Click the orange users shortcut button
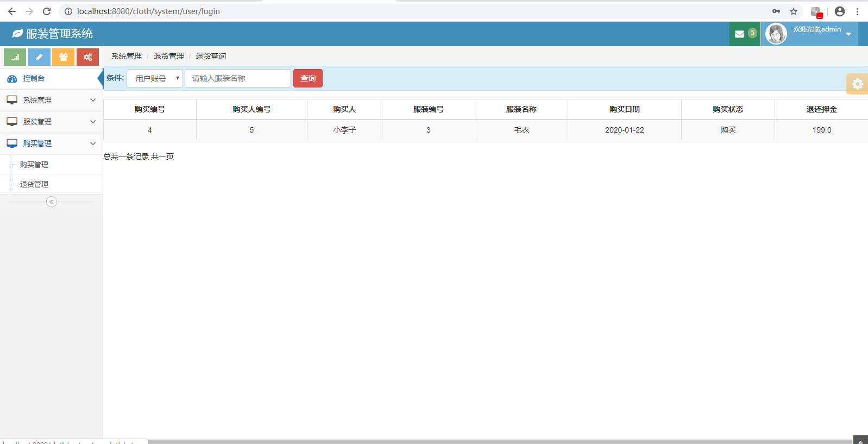 click(63, 57)
